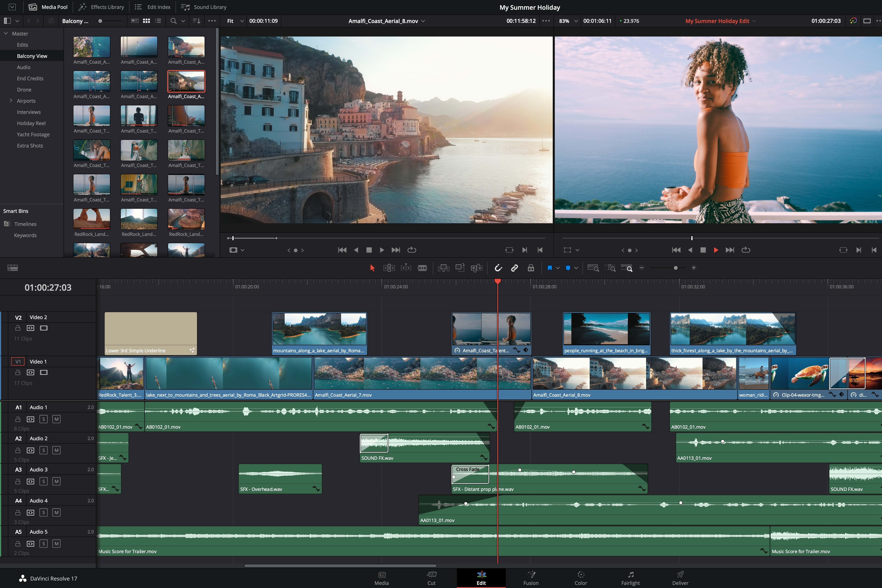Lock the Video 2 track
Image resolution: width=882 pixels, height=588 pixels.
pyautogui.click(x=18, y=328)
